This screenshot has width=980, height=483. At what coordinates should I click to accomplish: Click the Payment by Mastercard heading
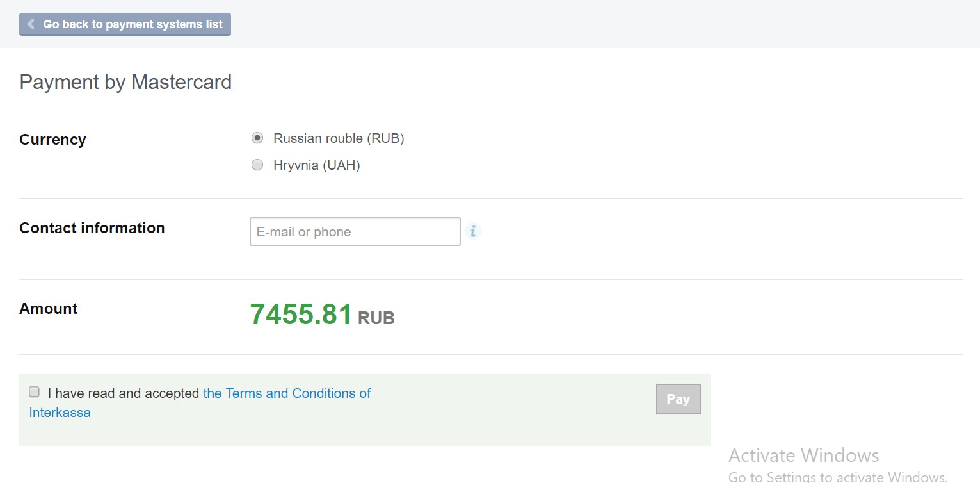tap(125, 82)
